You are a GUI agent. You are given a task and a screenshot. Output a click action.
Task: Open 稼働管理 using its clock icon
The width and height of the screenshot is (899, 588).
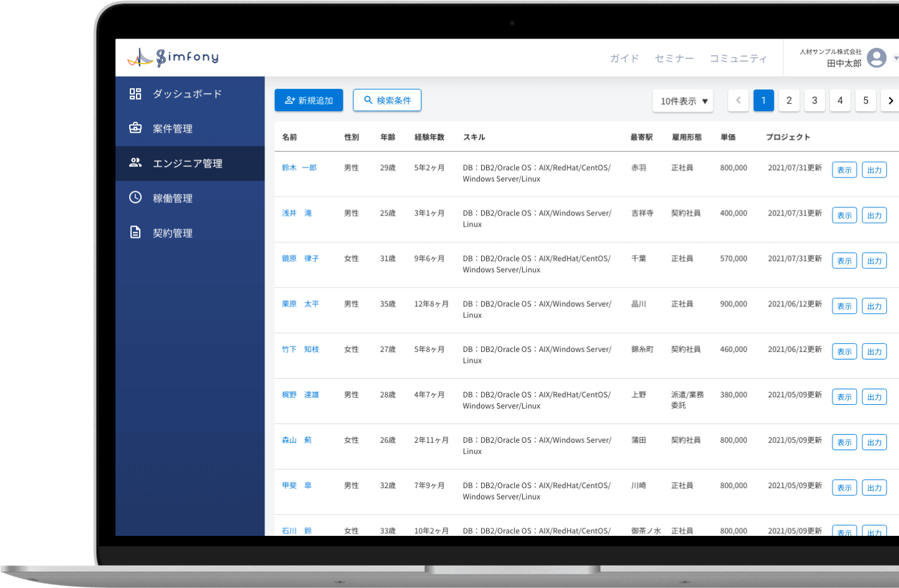pos(135,198)
